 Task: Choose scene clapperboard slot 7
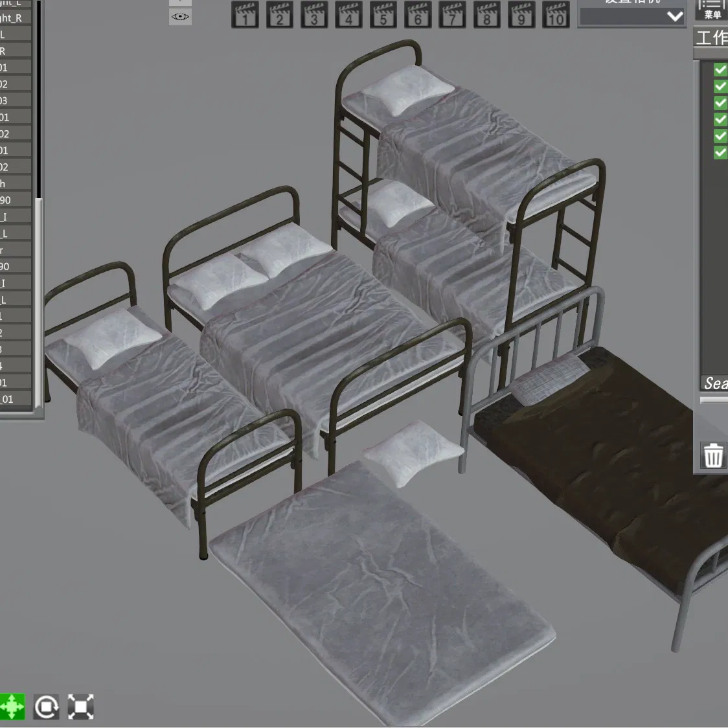click(x=452, y=14)
